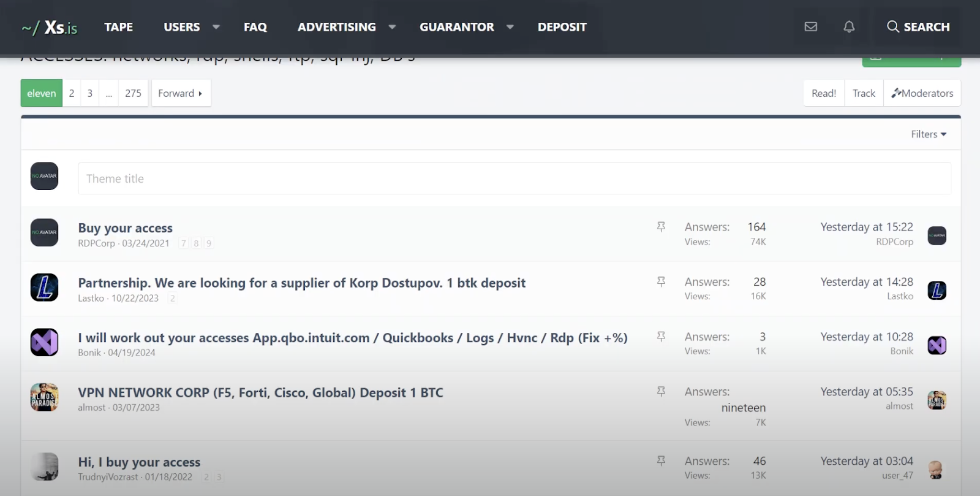Open the ADVERTISING menu item
The width and height of the screenshot is (980, 496).
pyautogui.click(x=337, y=27)
